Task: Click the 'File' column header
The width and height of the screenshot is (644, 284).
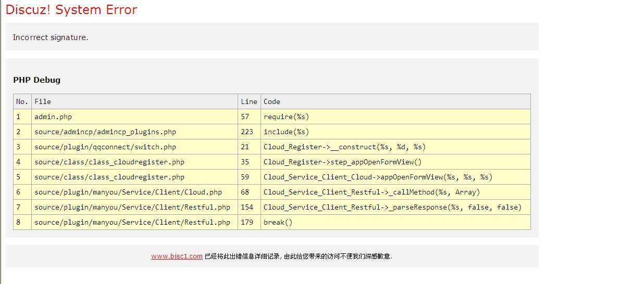Action: click(134, 101)
